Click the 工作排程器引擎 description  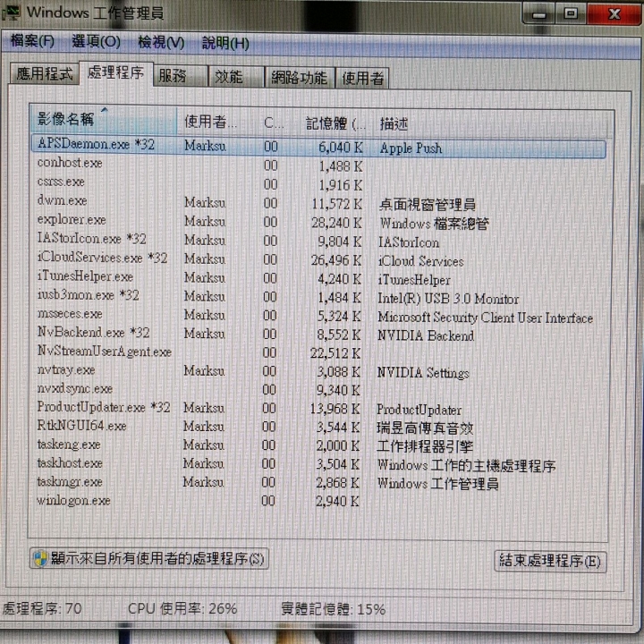pos(425,446)
